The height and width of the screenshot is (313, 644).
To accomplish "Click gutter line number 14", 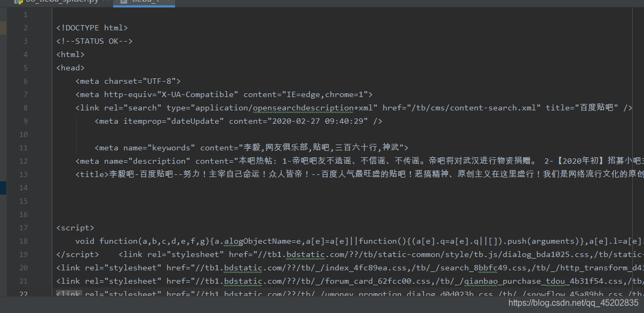I will (23, 188).
